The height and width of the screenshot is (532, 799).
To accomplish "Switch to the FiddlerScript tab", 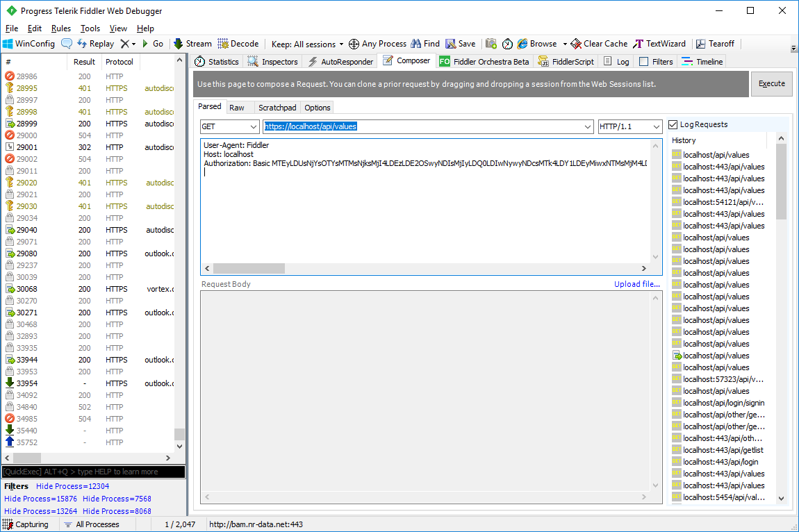I will pos(567,62).
